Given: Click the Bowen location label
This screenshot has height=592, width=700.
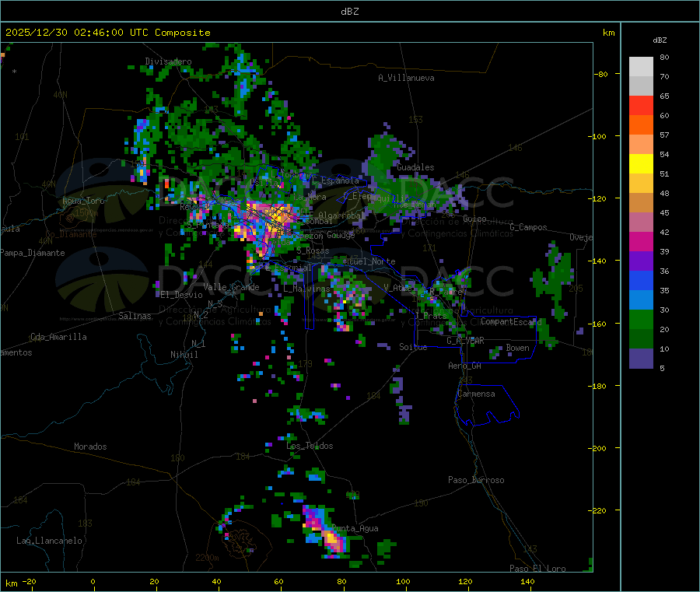Looking at the screenshot, I should pyautogui.click(x=517, y=348).
